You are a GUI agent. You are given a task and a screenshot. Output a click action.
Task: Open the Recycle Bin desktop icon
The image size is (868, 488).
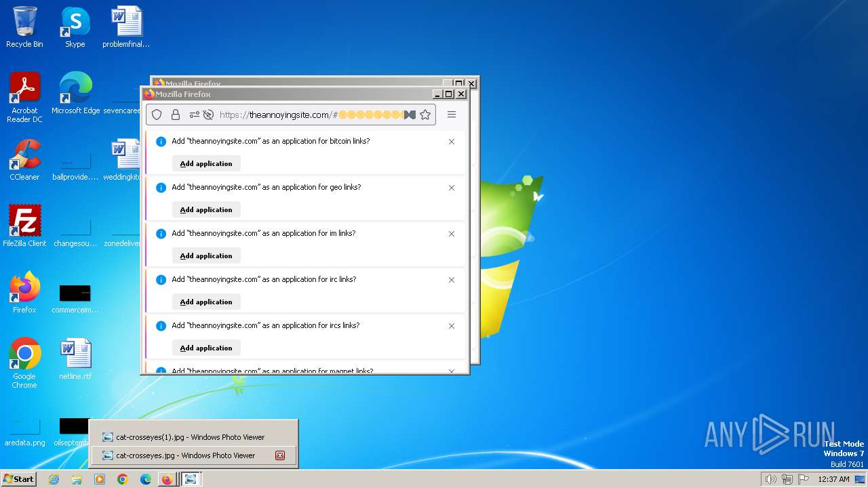(24, 27)
